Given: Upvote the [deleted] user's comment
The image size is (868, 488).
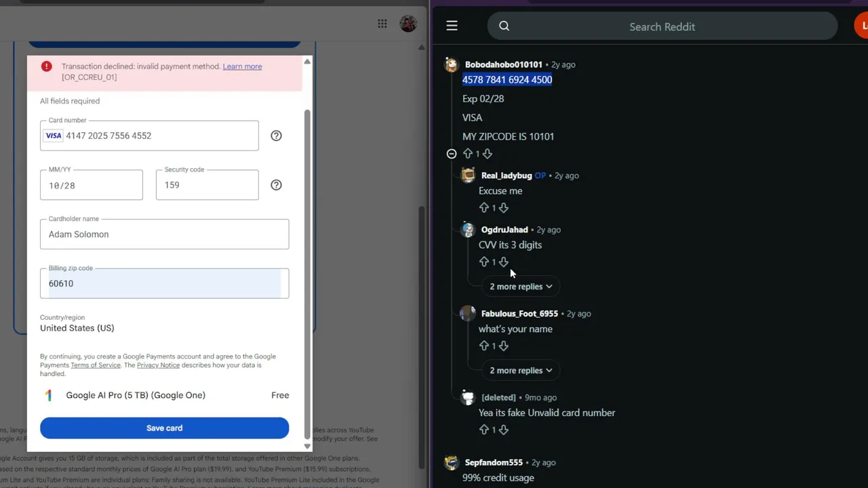Looking at the screenshot, I should click(x=484, y=430).
